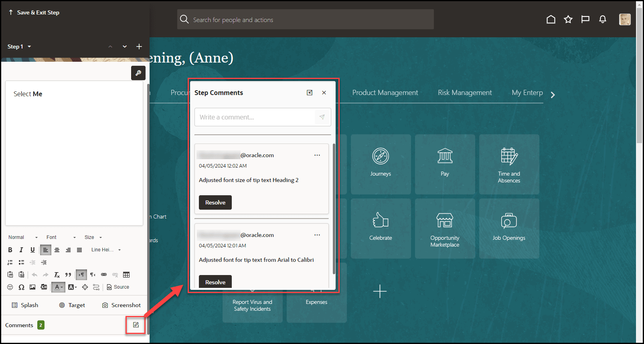Open the background color dropdown

(x=72, y=287)
